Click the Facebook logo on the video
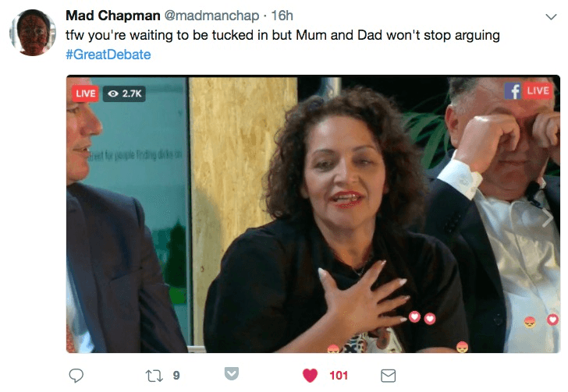The height and width of the screenshot is (392, 568). coord(513,91)
